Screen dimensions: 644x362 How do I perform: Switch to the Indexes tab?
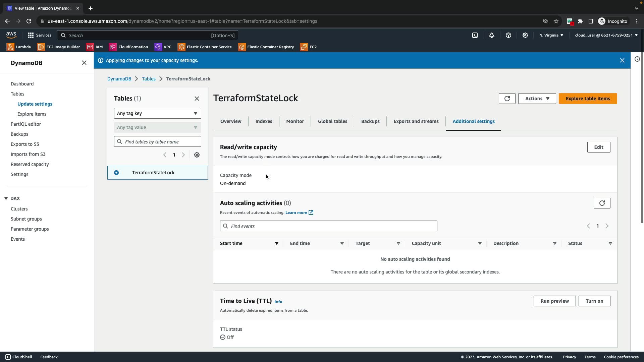pos(264,121)
